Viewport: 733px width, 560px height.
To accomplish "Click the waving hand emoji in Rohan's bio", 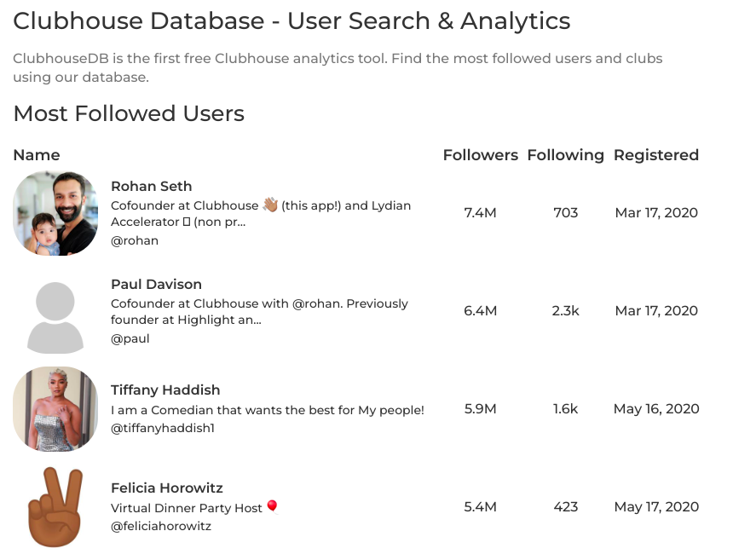I will tap(270, 205).
